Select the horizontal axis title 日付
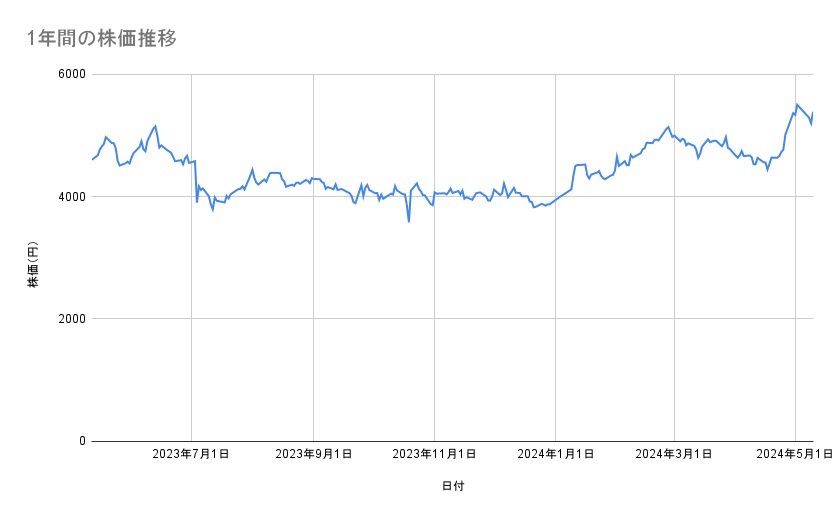The image size is (839, 519). (452, 486)
